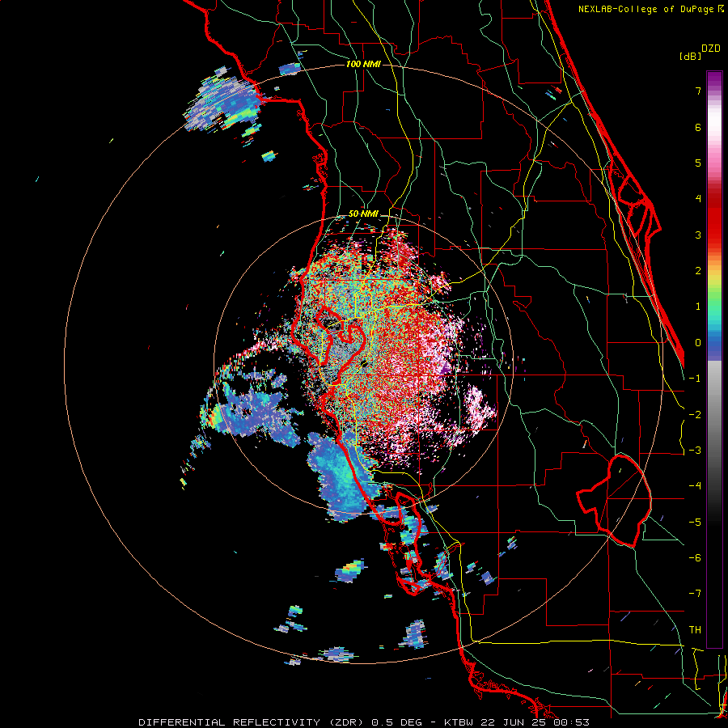Click the TH label on color scale
728x728 pixels.
(x=695, y=630)
